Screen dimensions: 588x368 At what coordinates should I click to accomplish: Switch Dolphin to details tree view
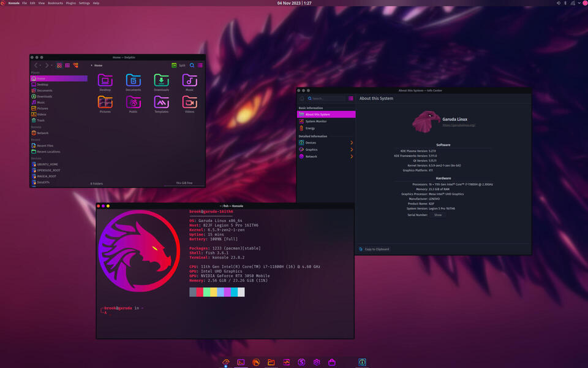[x=76, y=66]
